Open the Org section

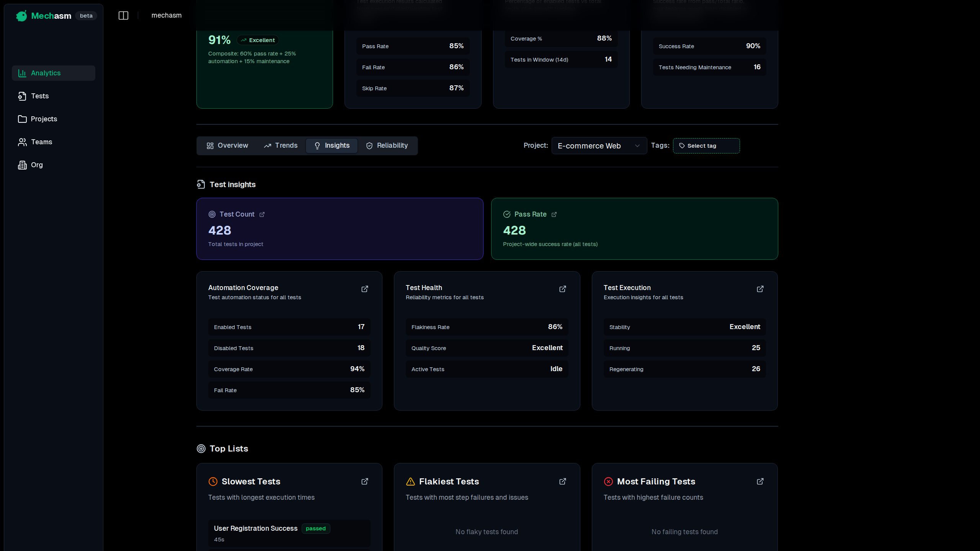point(37,165)
